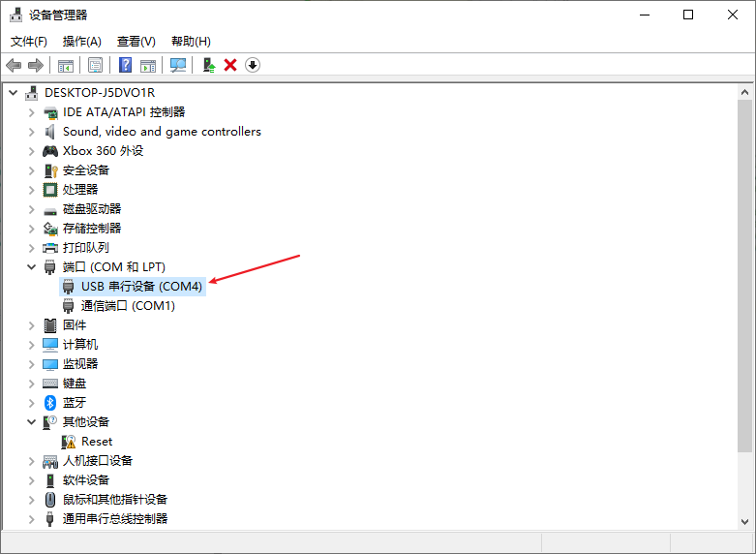Click the Device Manager title bar icon

pos(15,15)
